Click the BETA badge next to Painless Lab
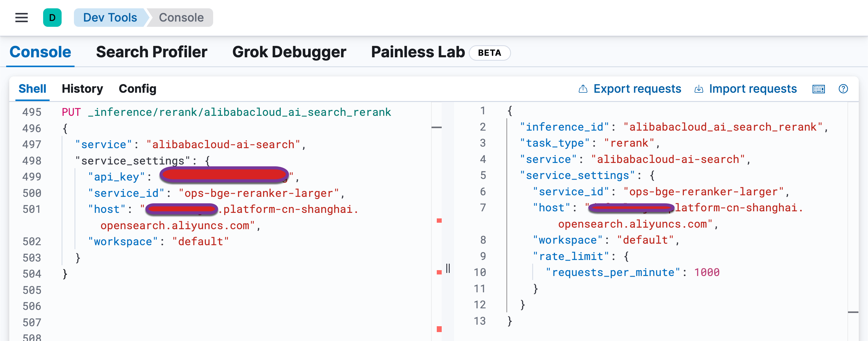This screenshot has height=341, width=868. (490, 53)
